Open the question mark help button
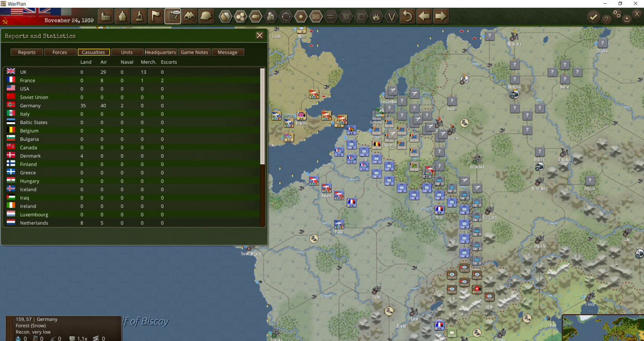Image resolution: width=644 pixels, height=341 pixels. coord(607,19)
